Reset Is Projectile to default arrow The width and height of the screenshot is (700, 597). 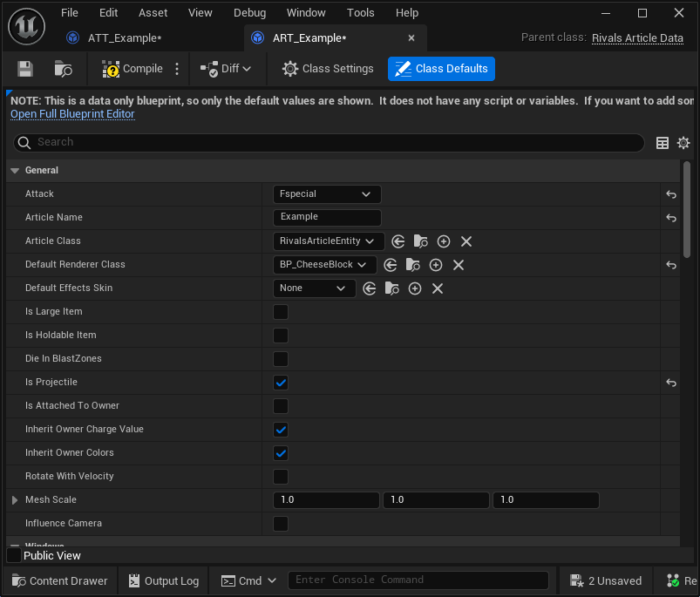[x=671, y=383]
